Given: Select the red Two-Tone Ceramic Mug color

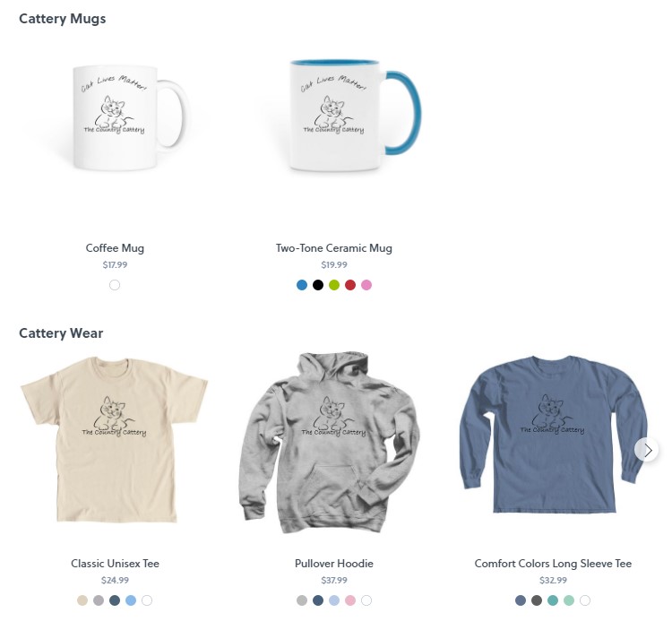Looking at the screenshot, I should click(x=350, y=285).
